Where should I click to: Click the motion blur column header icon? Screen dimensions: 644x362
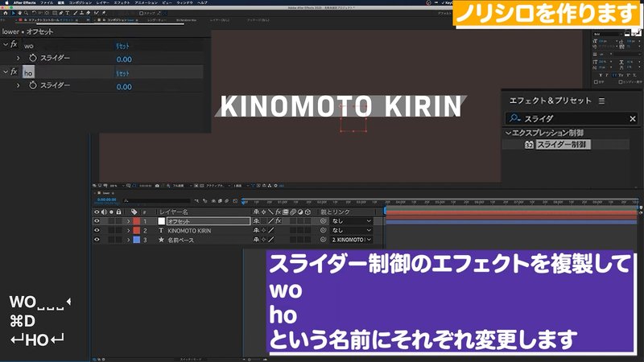(293, 212)
